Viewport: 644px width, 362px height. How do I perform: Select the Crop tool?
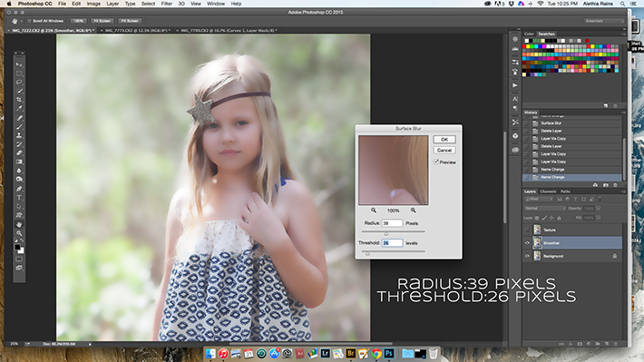[19, 100]
